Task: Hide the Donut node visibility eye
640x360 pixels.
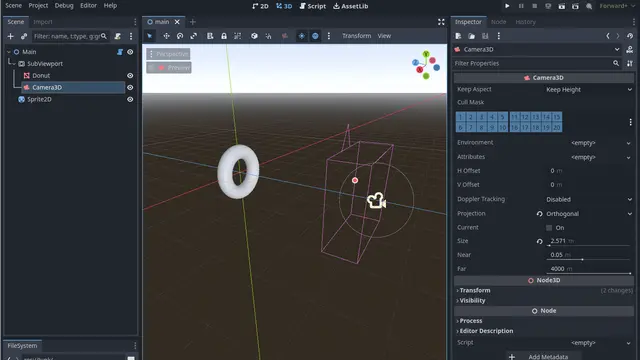Action: [130, 76]
